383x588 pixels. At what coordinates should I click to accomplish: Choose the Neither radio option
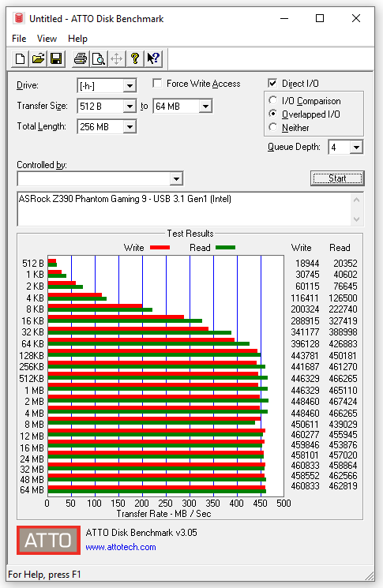click(273, 128)
